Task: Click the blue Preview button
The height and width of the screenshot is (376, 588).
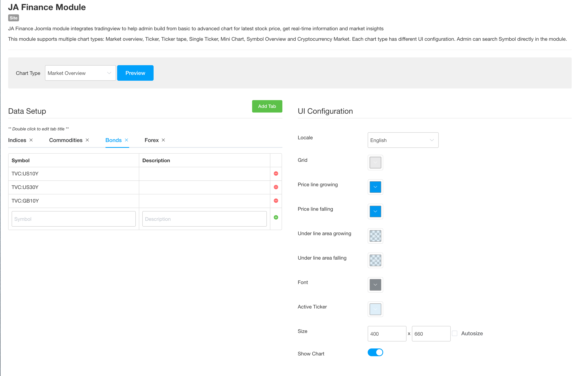Action: (135, 73)
